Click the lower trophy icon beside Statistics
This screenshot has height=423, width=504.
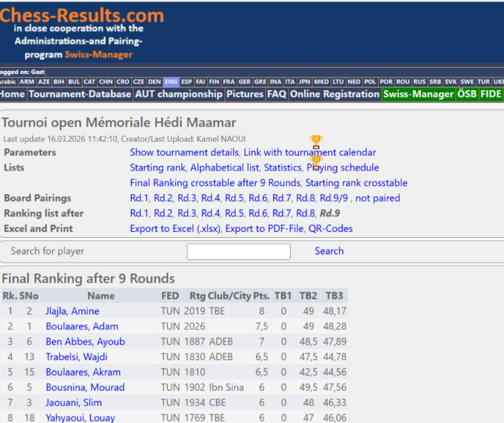[x=316, y=161]
